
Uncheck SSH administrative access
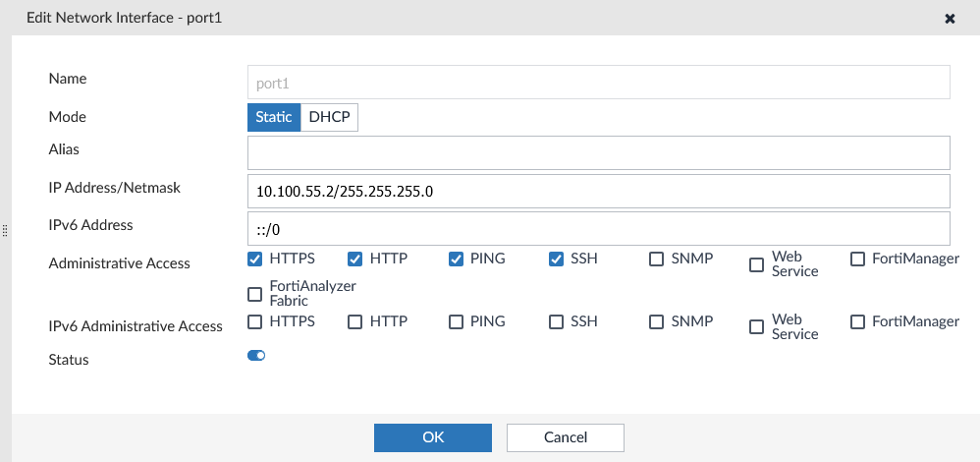(x=556, y=260)
